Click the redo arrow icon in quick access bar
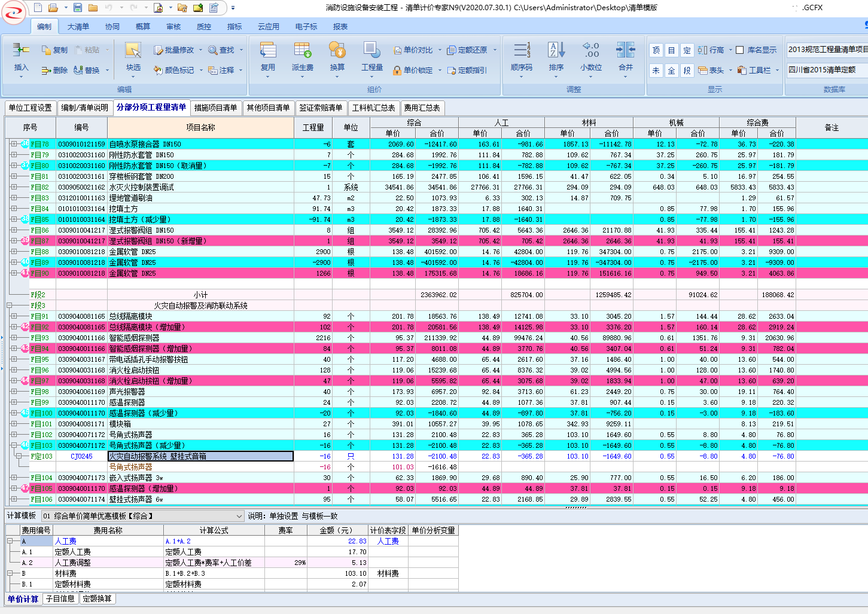Viewport: 868px width, 614px height. pyautogui.click(x=133, y=8)
